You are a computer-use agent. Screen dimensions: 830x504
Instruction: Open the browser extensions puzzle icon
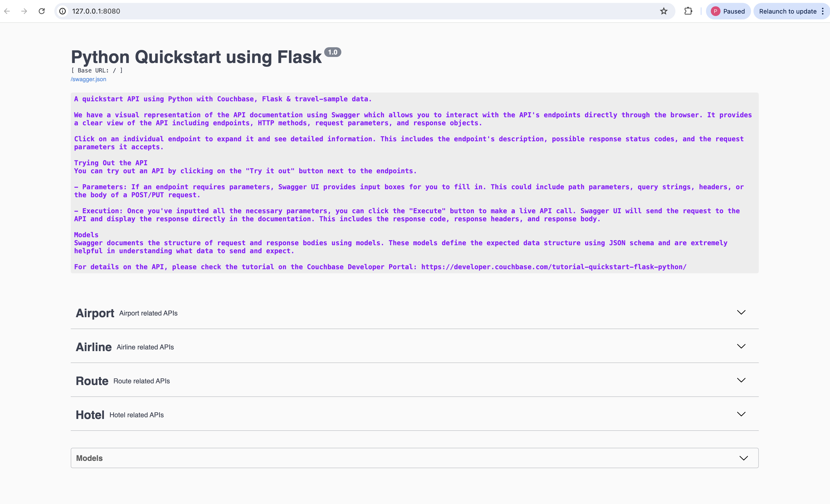688,11
